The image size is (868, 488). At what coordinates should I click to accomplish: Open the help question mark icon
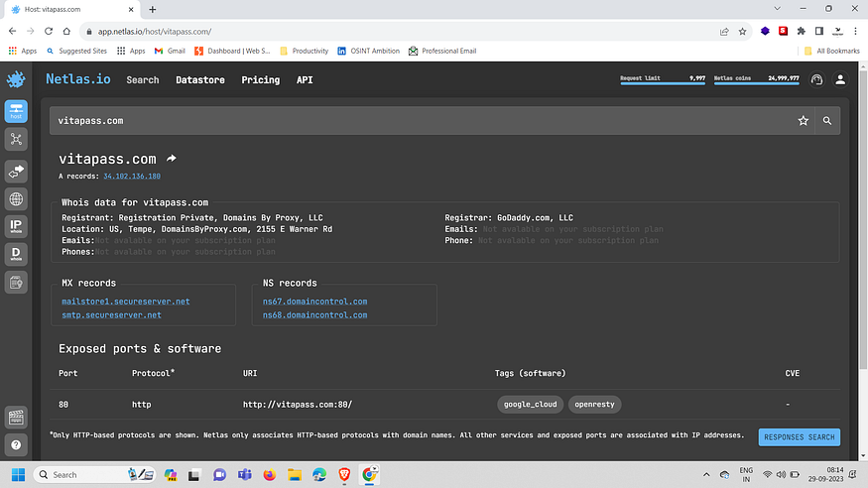pyautogui.click(x=16, y=444)
